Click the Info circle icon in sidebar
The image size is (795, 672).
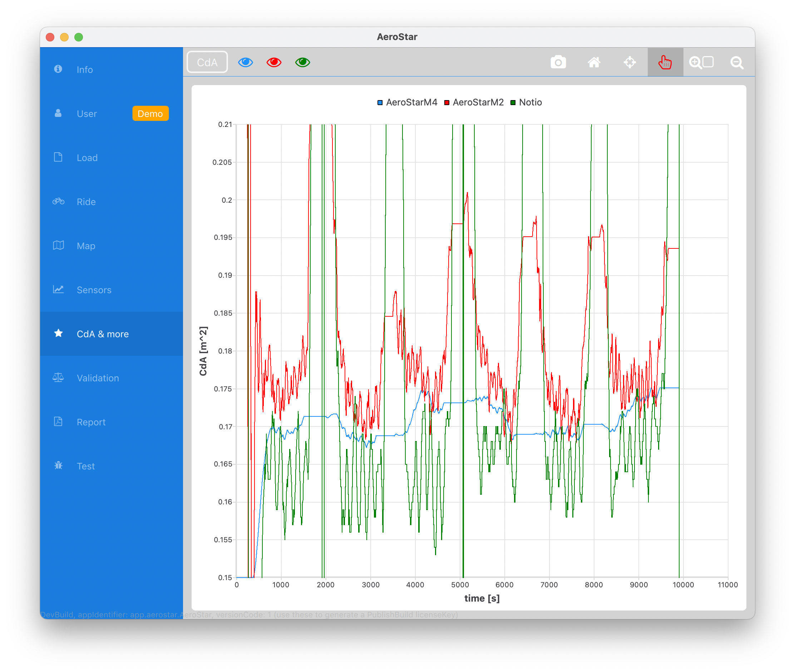58,69
